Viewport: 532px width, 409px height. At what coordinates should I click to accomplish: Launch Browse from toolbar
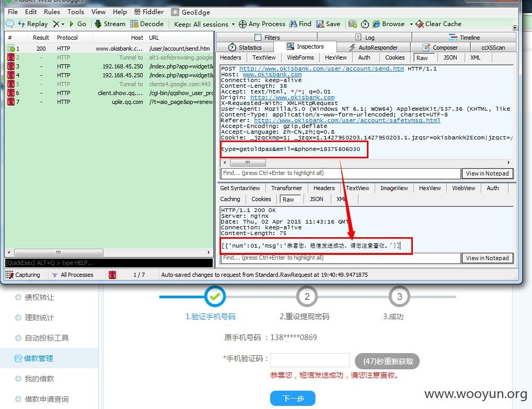pos(388,24)
